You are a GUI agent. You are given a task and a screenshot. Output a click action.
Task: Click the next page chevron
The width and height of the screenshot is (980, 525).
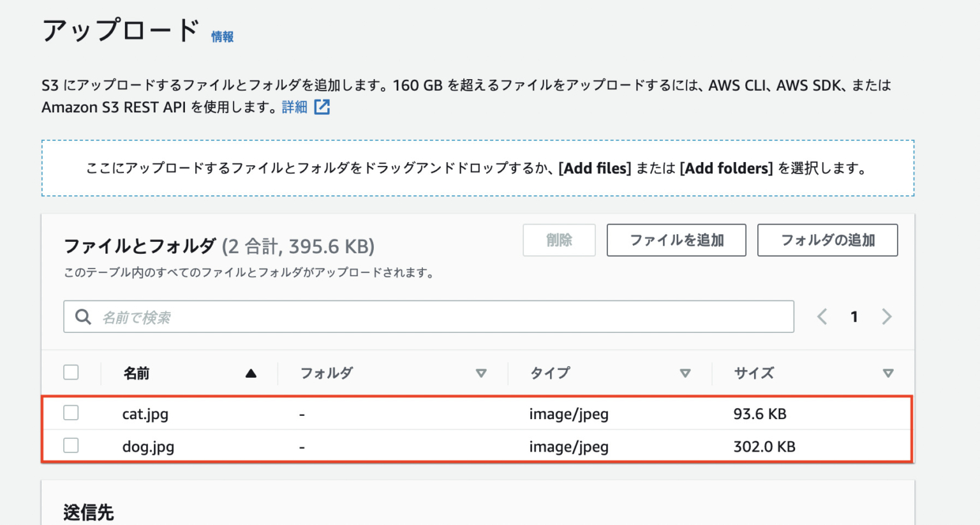(887, 316)
